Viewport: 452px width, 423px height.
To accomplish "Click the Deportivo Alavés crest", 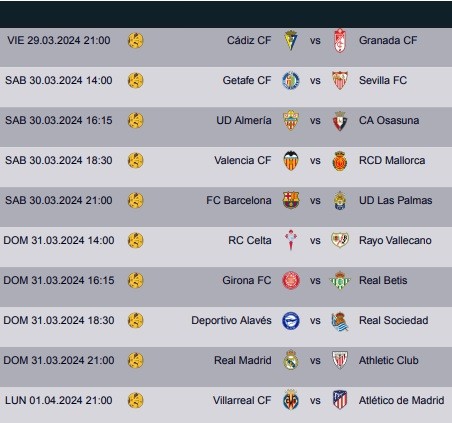I will point(291,321).
